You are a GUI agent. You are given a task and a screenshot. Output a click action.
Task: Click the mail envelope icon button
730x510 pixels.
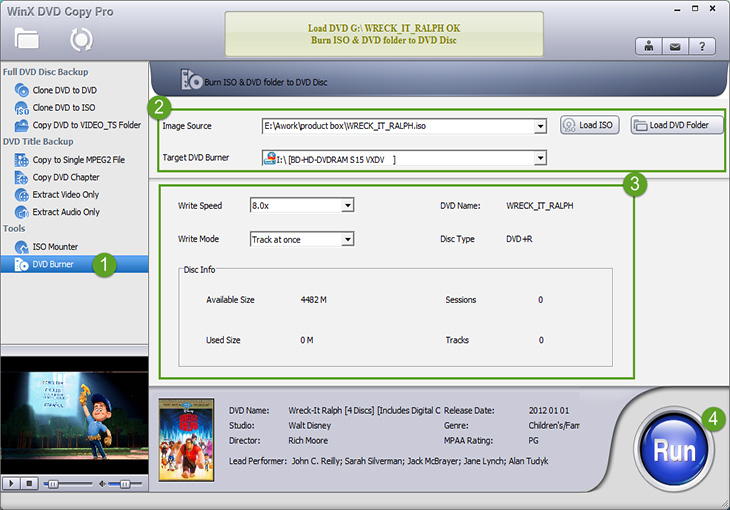pos(675,46)
